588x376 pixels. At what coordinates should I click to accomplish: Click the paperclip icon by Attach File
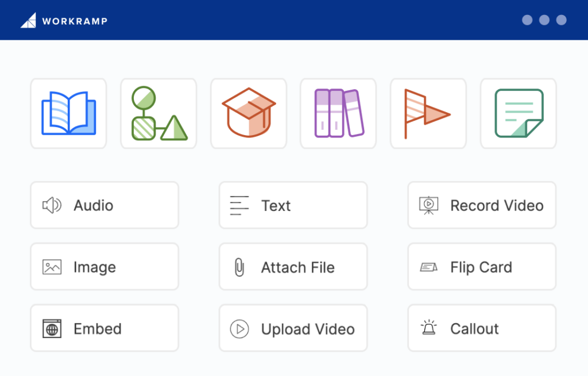coord(239,267)
